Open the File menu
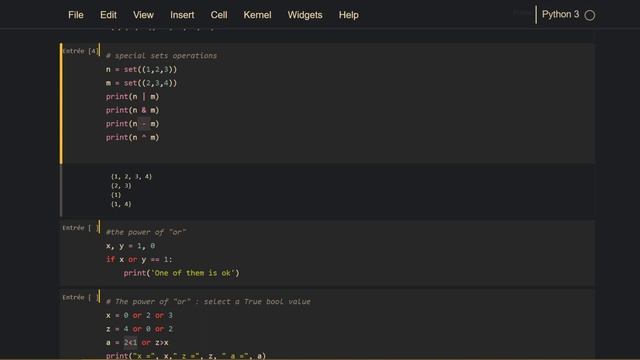This screenshot has width=640, height=360. pyautogui.click(x=76, y=15)
